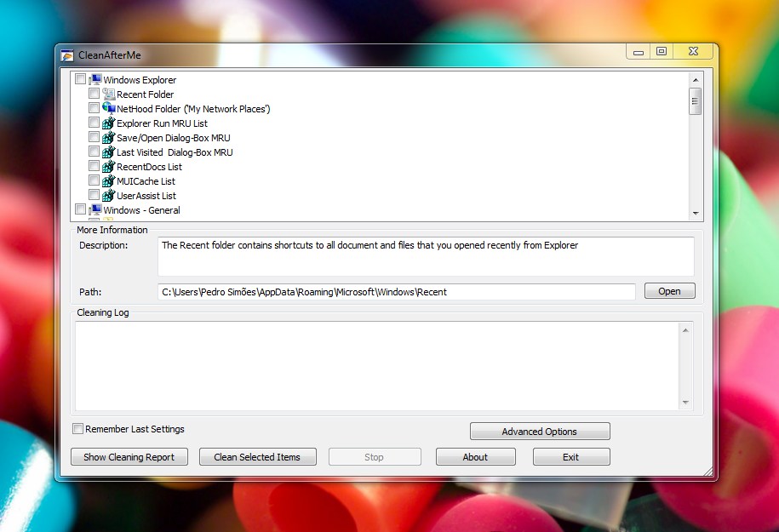
Task: Click the Description text box
Action: tap(426, 256)
